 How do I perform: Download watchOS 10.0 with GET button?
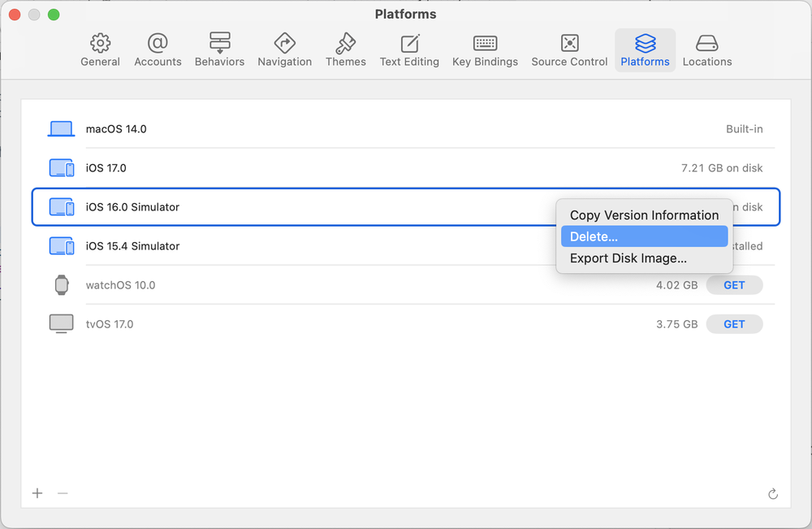(734, 285)
